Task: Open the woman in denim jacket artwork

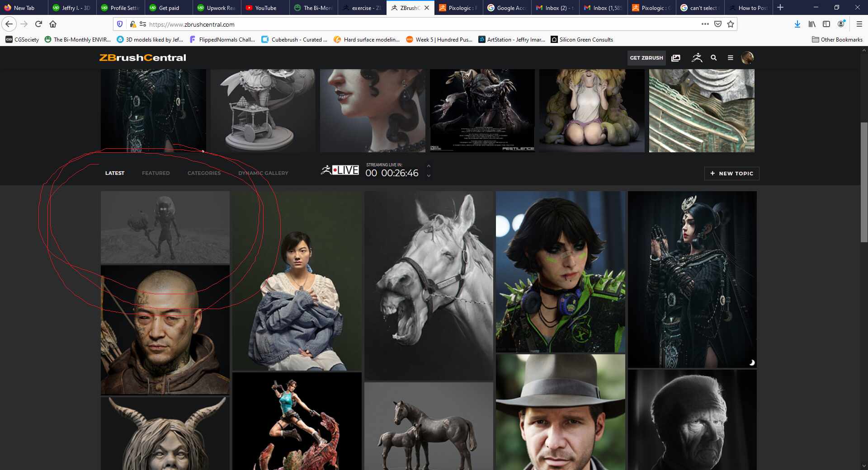Action: click(x=297, y=281)
